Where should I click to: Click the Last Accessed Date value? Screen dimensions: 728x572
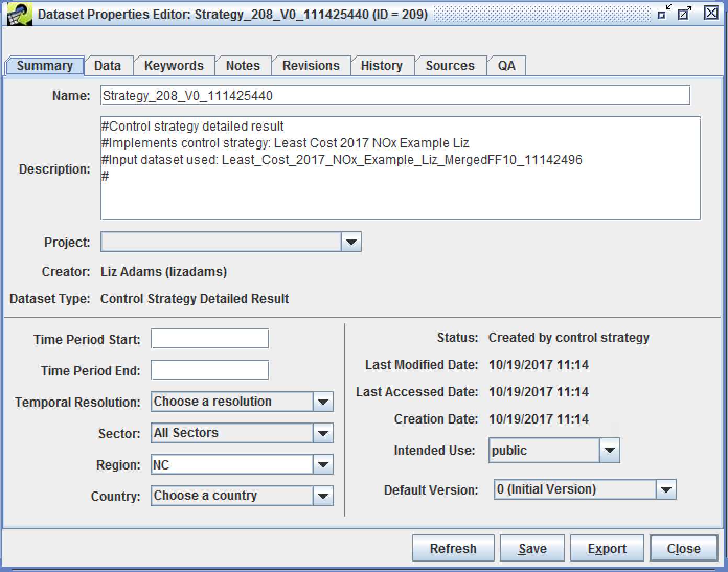(x=539, y=392)
